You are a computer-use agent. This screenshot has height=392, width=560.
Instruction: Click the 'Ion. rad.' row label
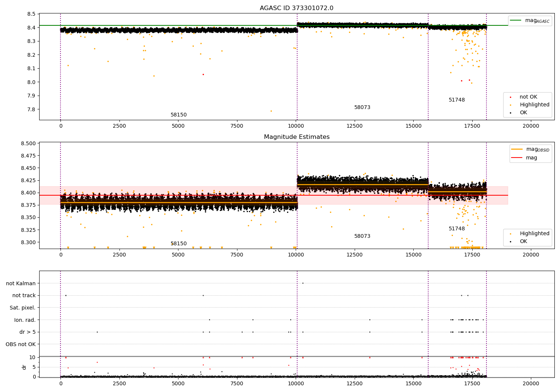[25, 320]
